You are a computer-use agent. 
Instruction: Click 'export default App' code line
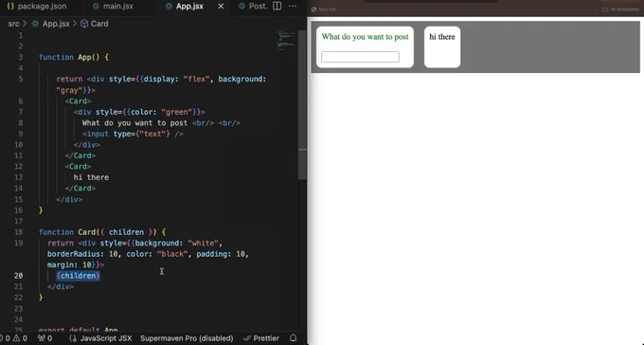click(78, 330)
